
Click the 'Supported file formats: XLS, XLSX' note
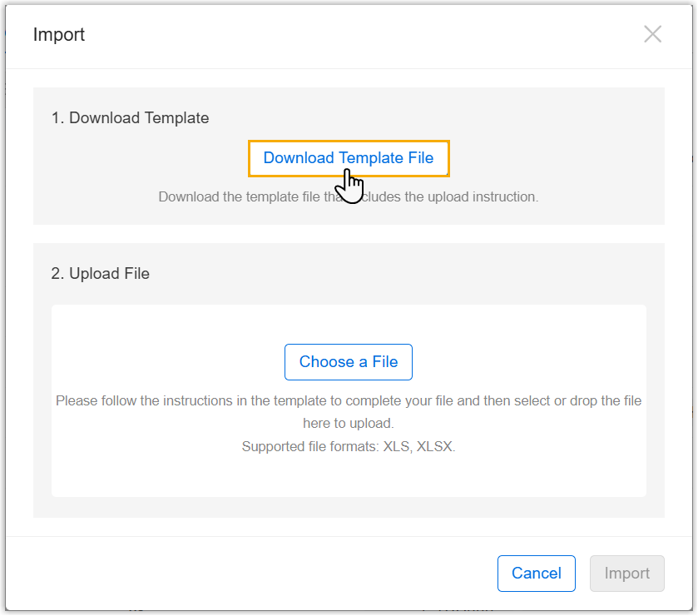[x=349, y=447]
